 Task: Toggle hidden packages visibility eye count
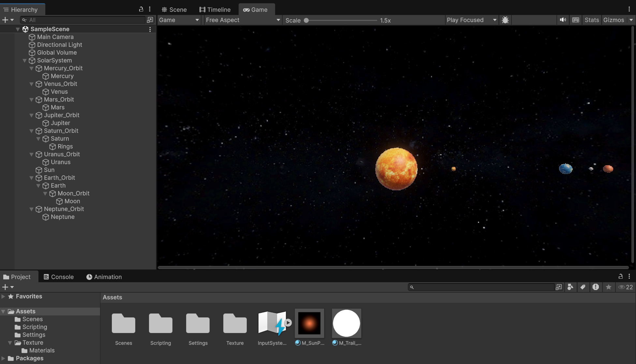point(626,287)
